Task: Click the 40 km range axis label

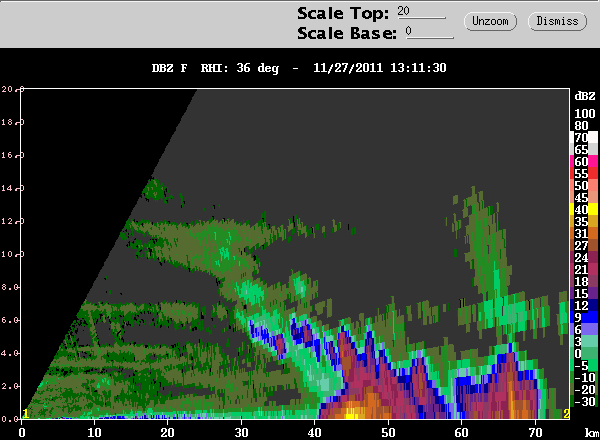Action: tap(315, 433)
